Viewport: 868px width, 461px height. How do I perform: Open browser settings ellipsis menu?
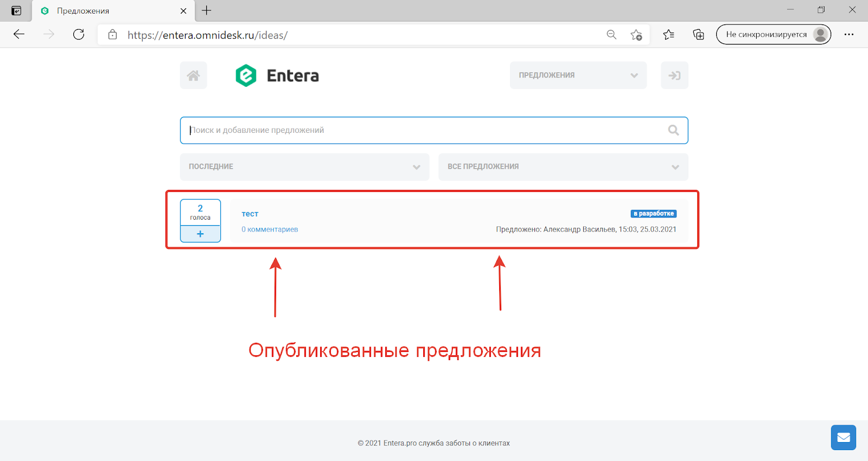(x=849, y=35)
